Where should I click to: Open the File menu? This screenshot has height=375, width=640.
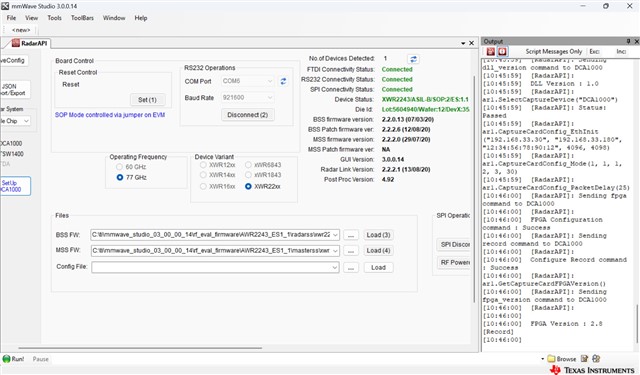tap(11, 18)
